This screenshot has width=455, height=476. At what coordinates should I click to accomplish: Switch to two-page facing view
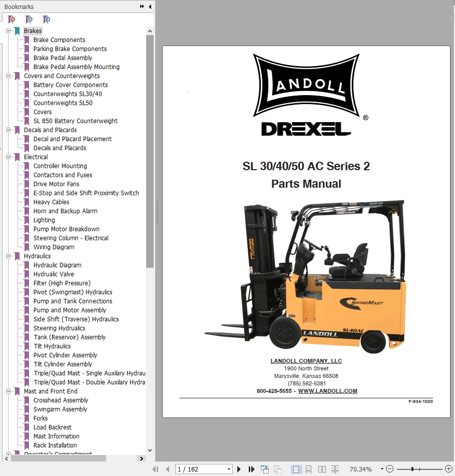point(322,469)
